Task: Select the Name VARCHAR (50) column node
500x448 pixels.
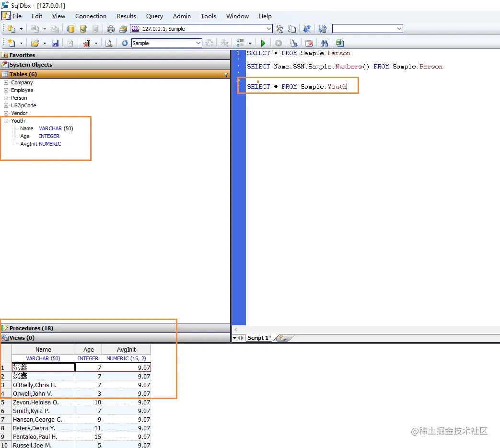Action: tap(47, 128)
